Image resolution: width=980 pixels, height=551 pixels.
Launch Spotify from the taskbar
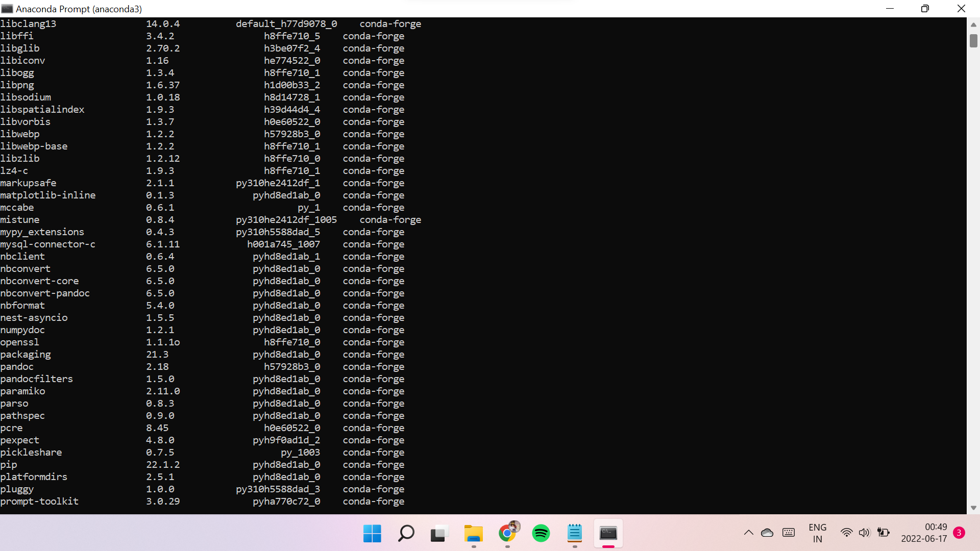[541, 534]
